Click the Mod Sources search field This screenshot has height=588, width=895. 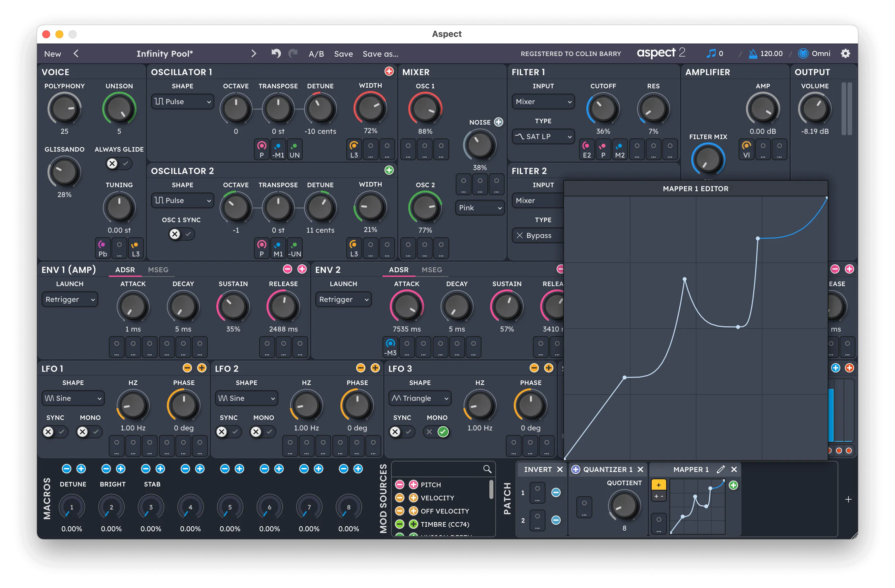(443, 469)
